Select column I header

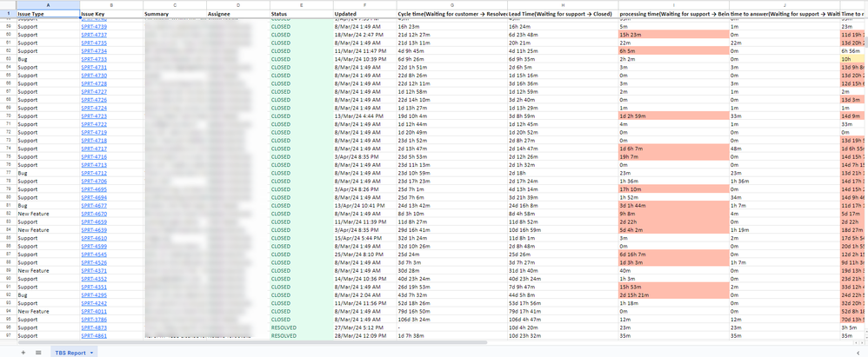pos(673,4)
